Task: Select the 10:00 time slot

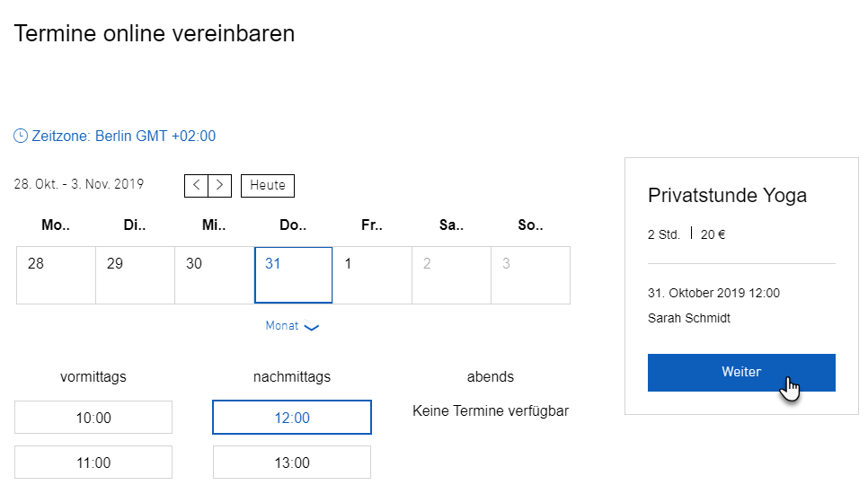Action: click(93, 418)
